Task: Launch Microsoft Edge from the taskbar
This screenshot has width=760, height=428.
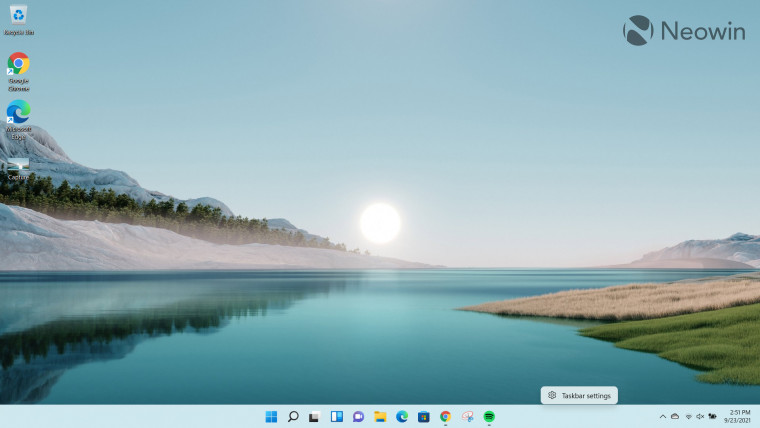Action: 402,416
